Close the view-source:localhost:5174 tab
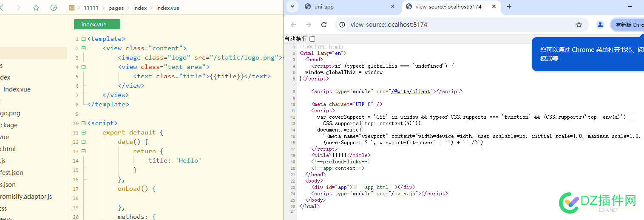The height and width of the screenshot is (220, 644). 494,6
